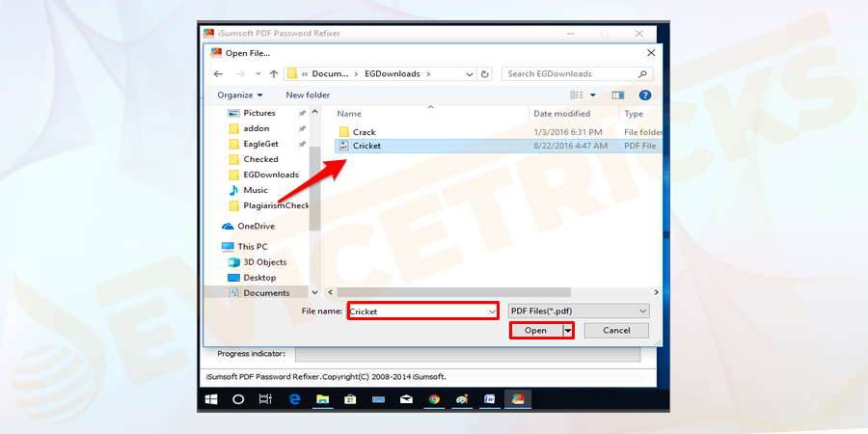Change the file view layout icon
Image resolution: width=868 pixels, height=434 pixels.
[577, 95]
